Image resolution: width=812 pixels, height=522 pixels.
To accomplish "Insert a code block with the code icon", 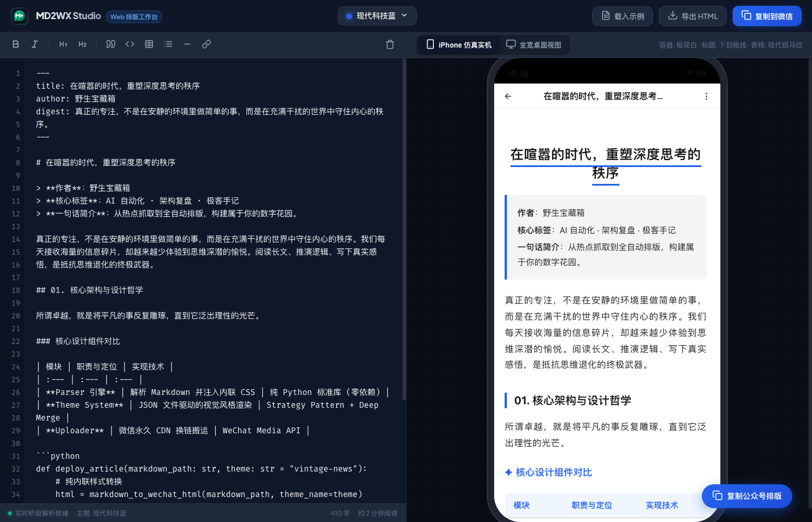I will (130, 44).
